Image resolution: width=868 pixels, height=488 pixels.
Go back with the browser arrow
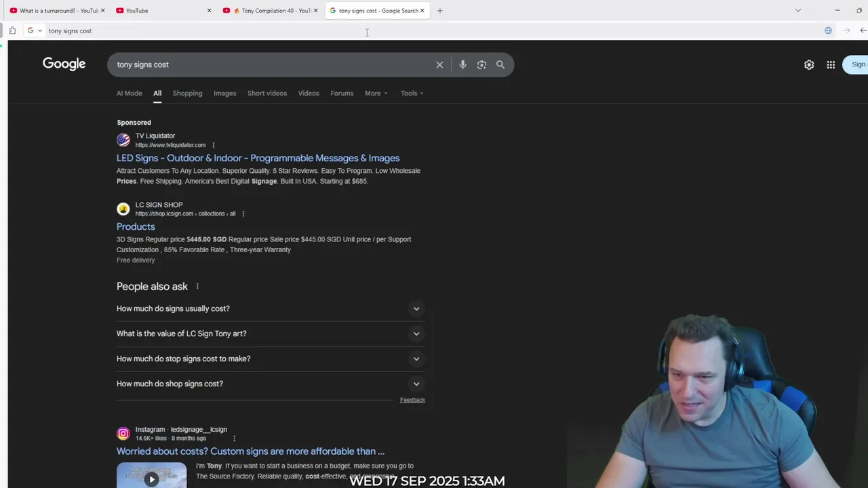point(863,30)
